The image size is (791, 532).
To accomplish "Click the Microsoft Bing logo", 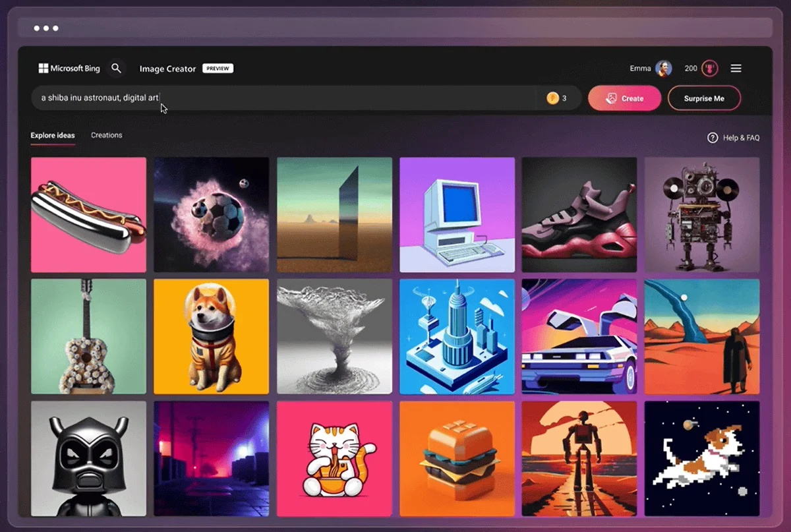I will click(x=69, y=69).
